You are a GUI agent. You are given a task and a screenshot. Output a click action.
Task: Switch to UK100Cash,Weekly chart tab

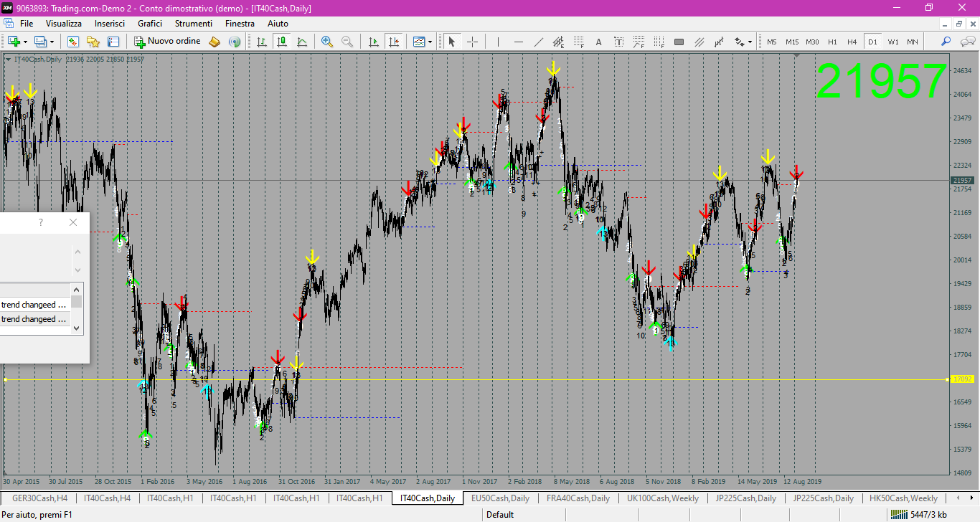(x=663, y=498)
